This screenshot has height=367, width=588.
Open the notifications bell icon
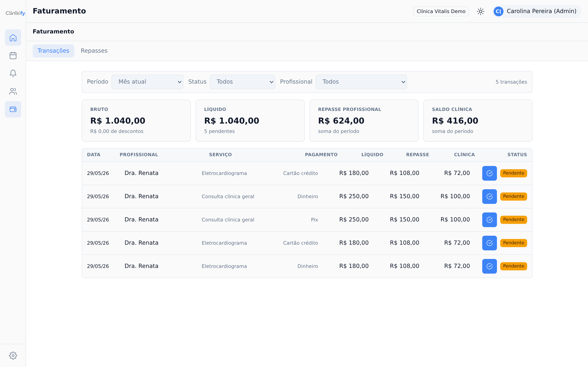(13, 73)
